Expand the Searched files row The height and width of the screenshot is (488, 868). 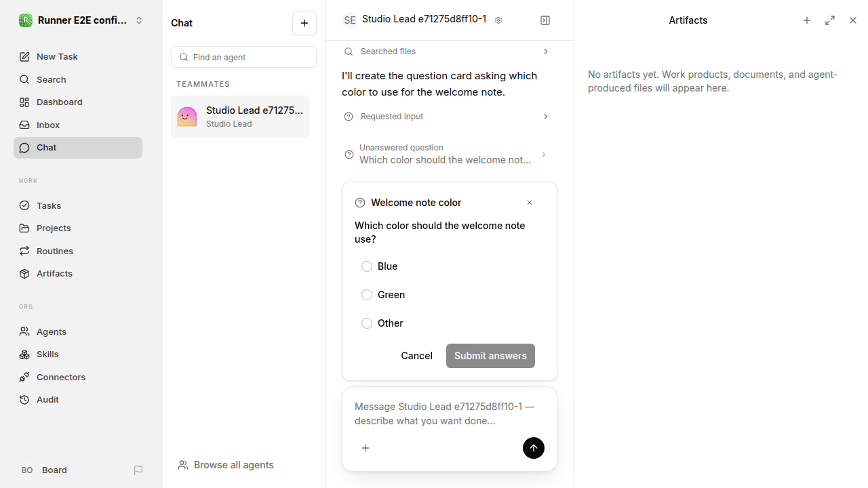[446, 52]
